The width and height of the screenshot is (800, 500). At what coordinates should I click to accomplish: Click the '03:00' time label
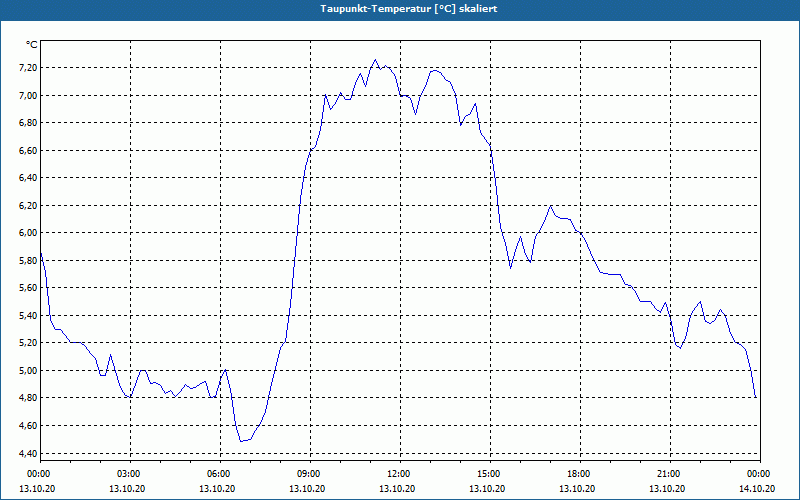[130, 474]
